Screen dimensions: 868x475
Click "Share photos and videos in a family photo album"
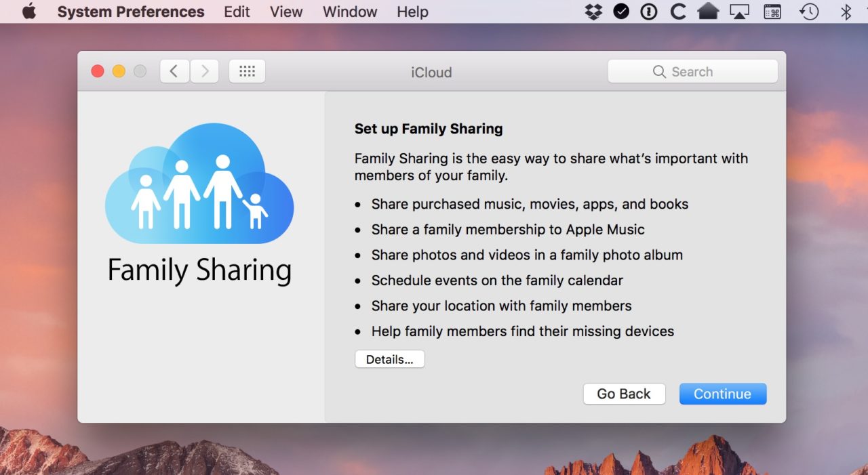pos(527,255)
